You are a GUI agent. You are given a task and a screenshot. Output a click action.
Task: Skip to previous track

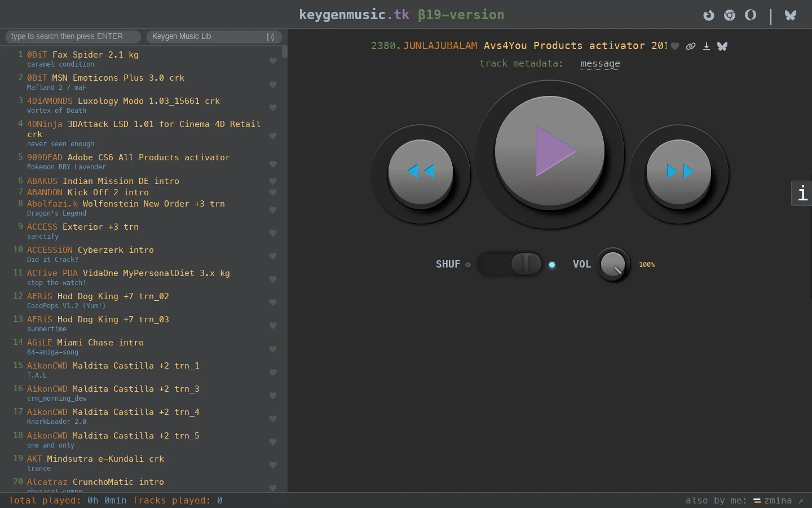coord(421,171)
